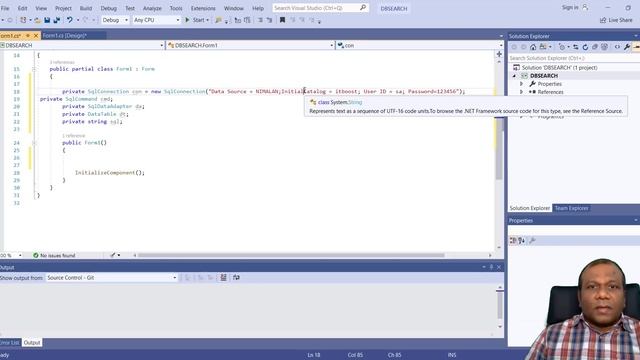Toggle the bookmark icon in the toolbar

click(x=282, y=20)
